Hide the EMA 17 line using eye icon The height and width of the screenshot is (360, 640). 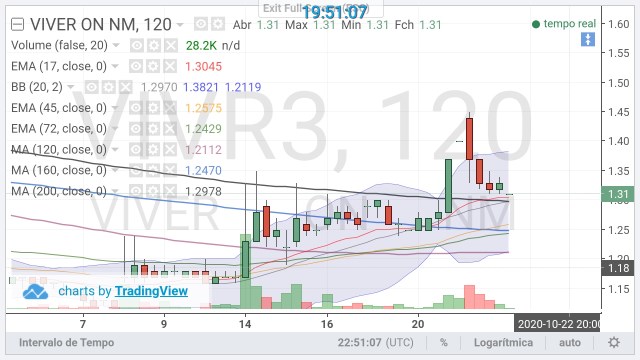coord(136,66)
